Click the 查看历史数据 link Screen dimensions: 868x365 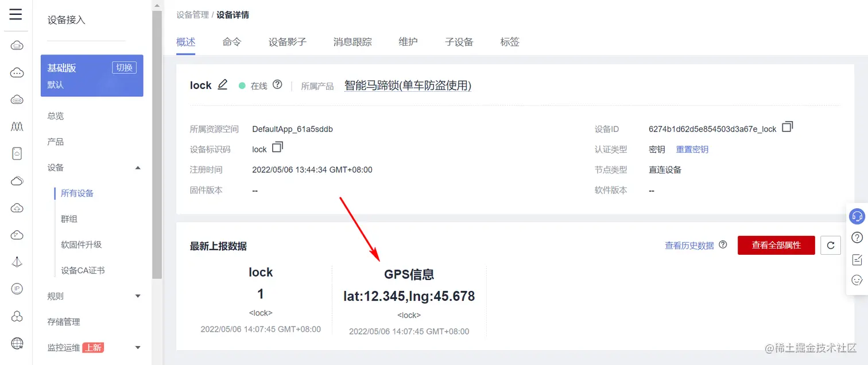(x=689, y=245)
